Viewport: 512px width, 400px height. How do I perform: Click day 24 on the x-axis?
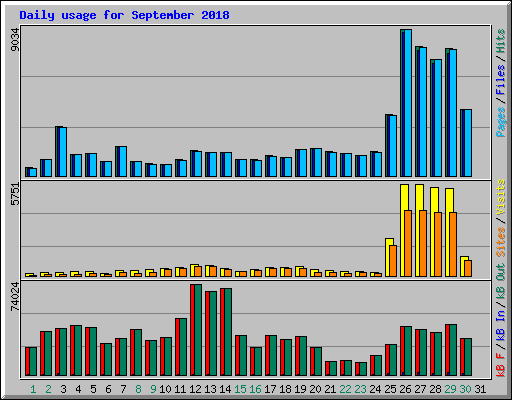pyautogui.click(x=375, y=389)
